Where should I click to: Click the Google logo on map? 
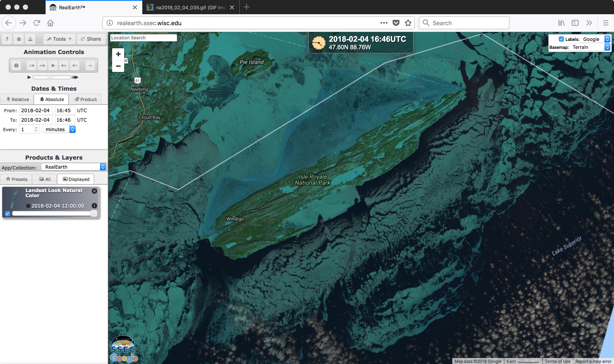124,358
